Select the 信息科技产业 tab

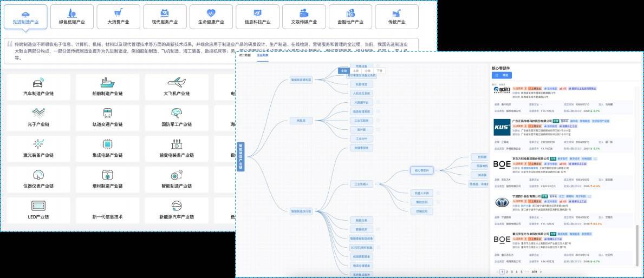pyautogui.click(x=257, y=17)
